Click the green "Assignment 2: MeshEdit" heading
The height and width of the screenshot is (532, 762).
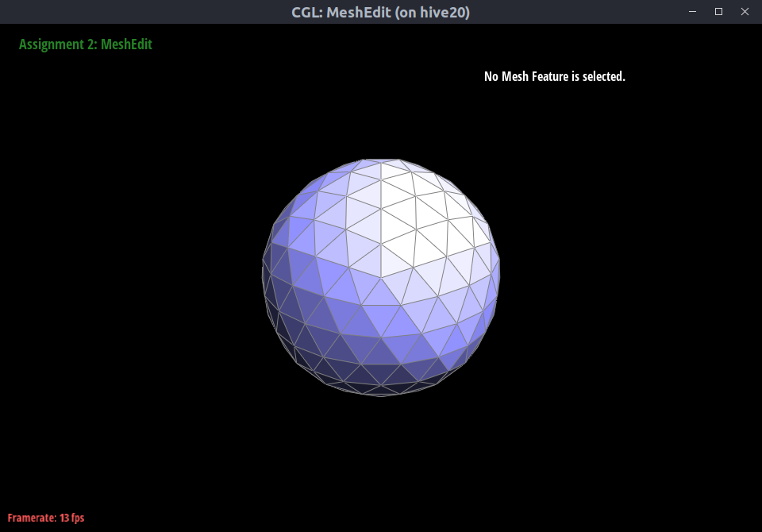click(85, 44)
